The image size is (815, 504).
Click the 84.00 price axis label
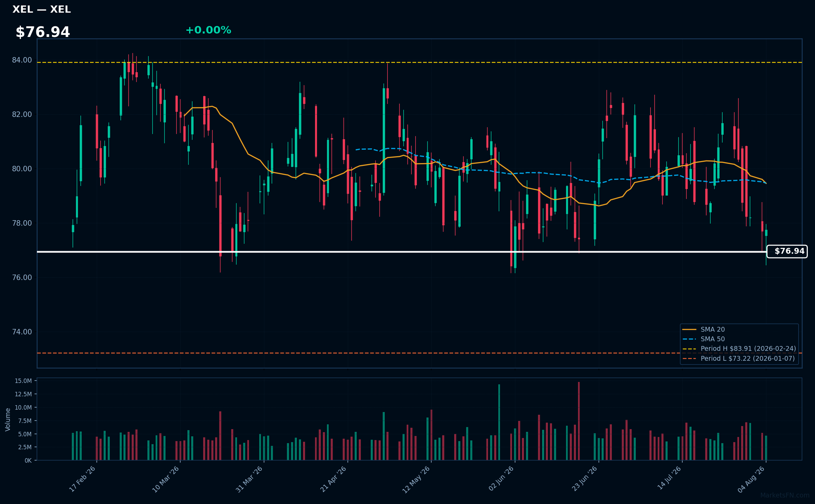(x=22, y=60)
